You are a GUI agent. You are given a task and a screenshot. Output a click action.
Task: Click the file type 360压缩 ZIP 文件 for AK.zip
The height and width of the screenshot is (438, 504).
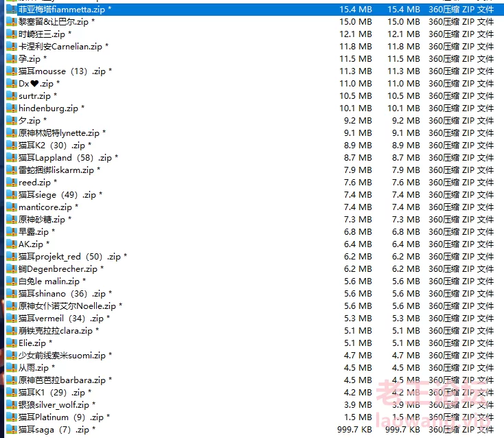point(461,244)
